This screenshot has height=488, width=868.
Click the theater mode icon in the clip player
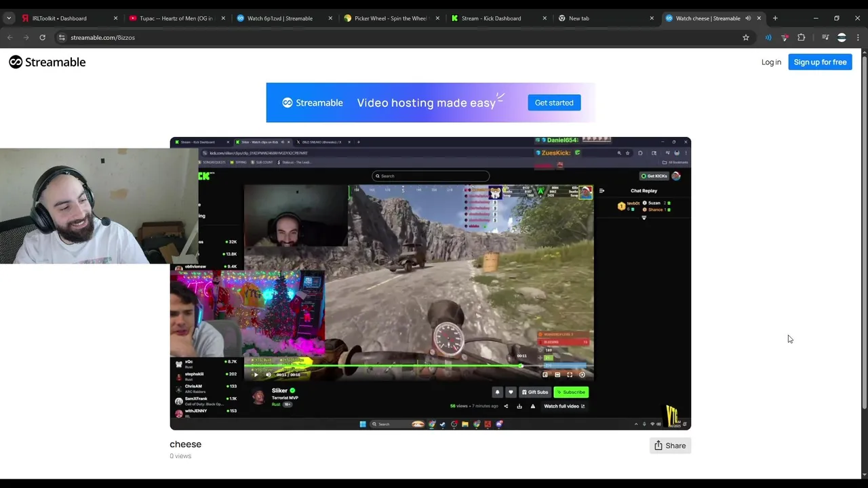pos(557,374)
